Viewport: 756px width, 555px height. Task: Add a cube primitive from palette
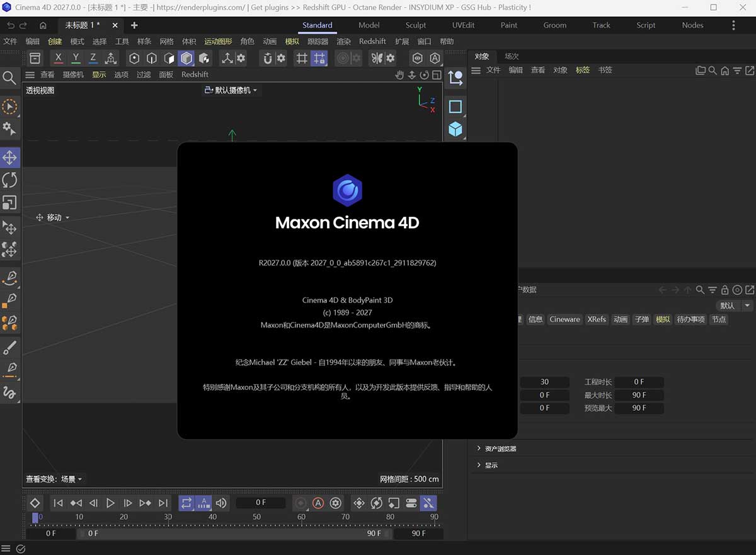point(455,130)
